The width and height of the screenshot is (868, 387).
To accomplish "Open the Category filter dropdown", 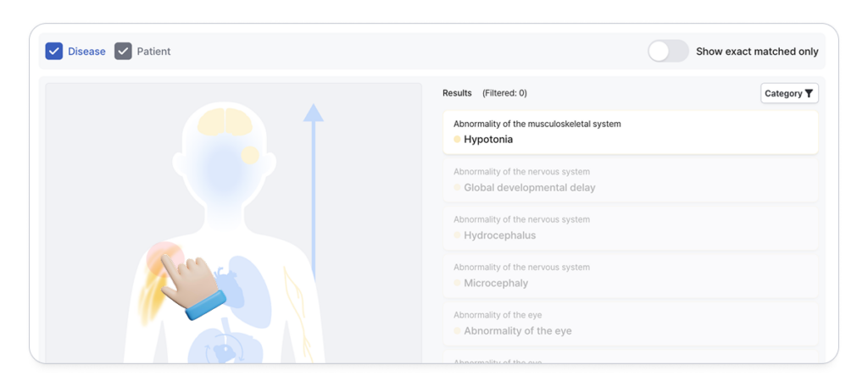I will (x=789, y=94).
